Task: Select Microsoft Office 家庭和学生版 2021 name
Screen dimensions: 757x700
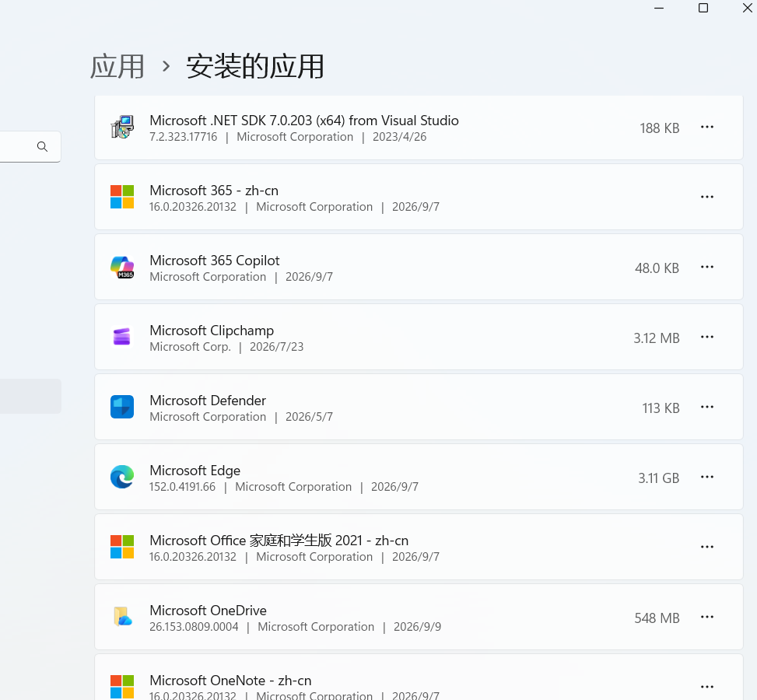Action: (x=279, y=541)
